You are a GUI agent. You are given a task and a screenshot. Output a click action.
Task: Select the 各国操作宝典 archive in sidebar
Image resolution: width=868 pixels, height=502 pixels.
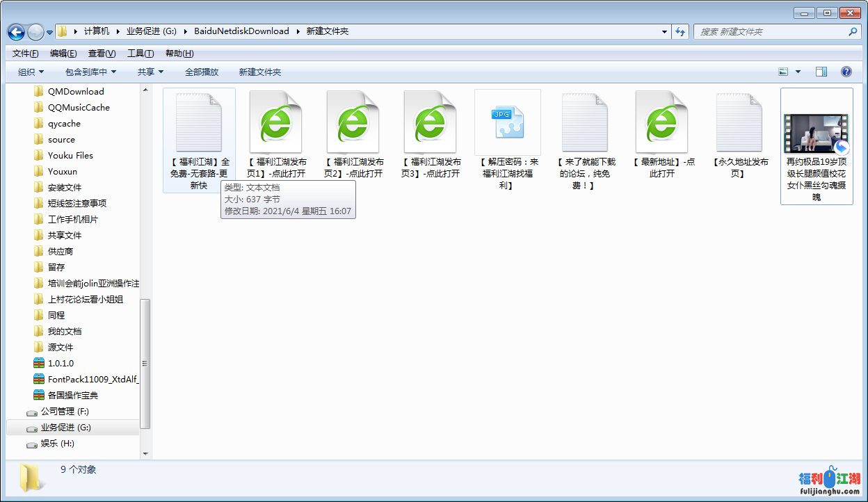pos(72,395)
